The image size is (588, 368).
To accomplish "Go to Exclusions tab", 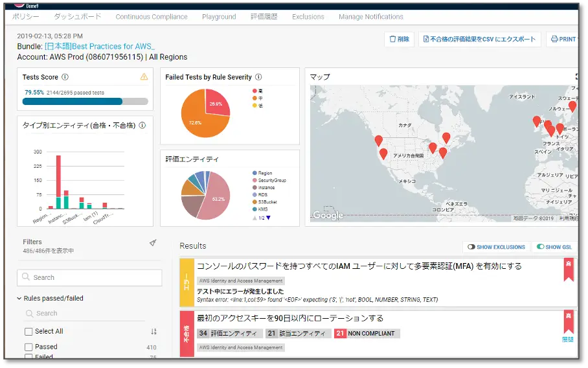I will pyautogui.click(x=308, y=16).
